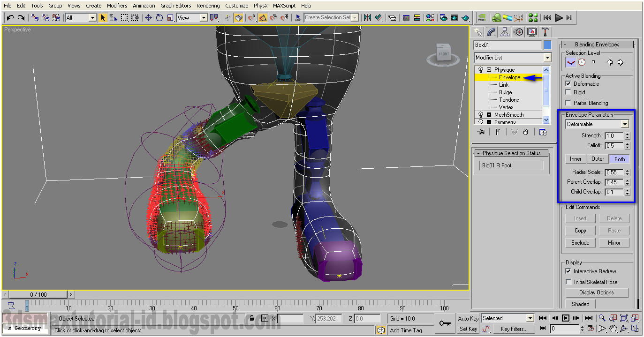
Task: Disable Interactive Redraw in Display
Action: tap(568, 271)
